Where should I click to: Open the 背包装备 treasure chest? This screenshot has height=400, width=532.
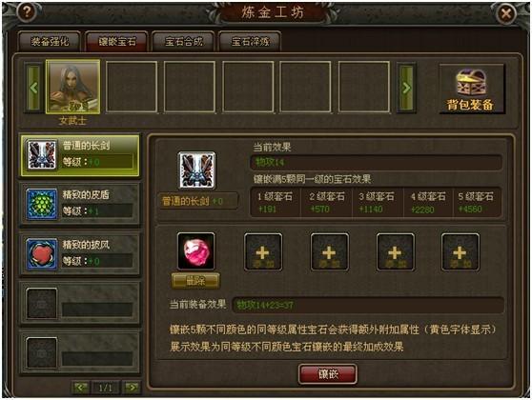pyautogui.click(x=472, y=89)
